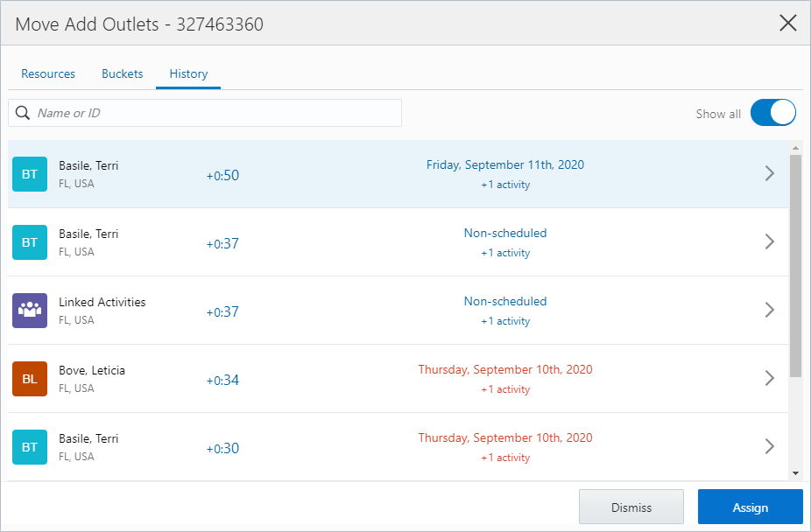Click the purple Linked Activities group icon
This screenshot has height=532, width=811.
point(27,311)
